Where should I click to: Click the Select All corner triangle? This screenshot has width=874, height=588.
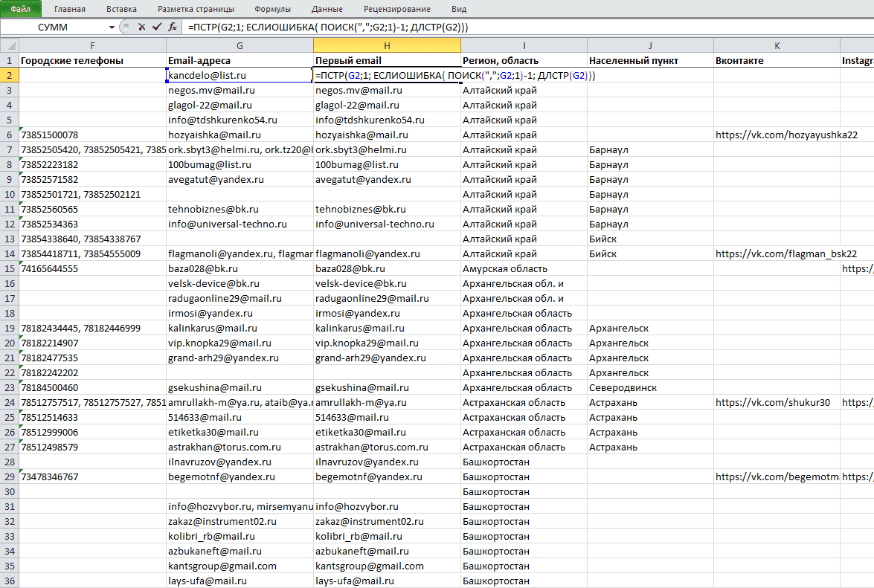(x=10, y=45)
